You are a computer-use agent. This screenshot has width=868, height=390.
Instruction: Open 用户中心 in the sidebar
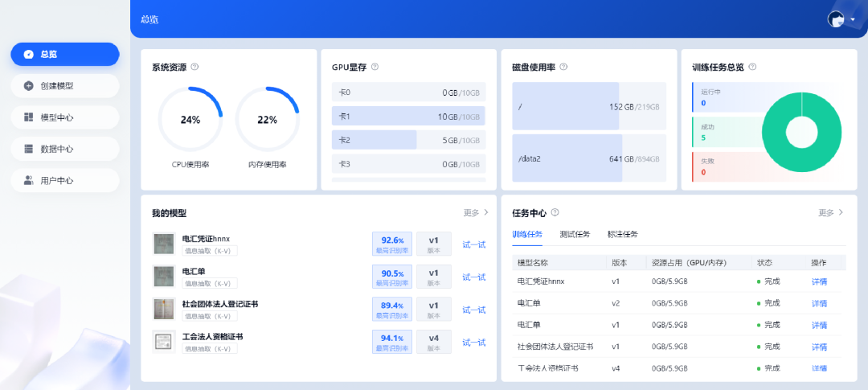pos(65,181)
